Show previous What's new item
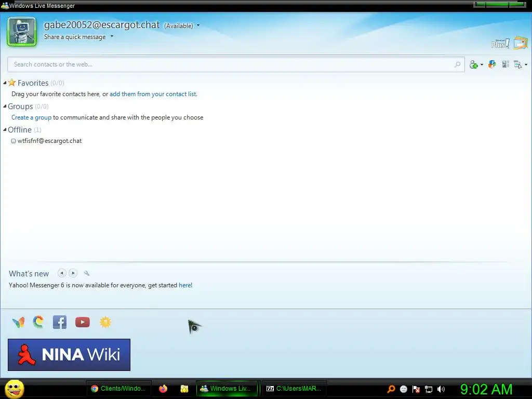The width and height of the screenshot is (532, 399). click(62, 273)
